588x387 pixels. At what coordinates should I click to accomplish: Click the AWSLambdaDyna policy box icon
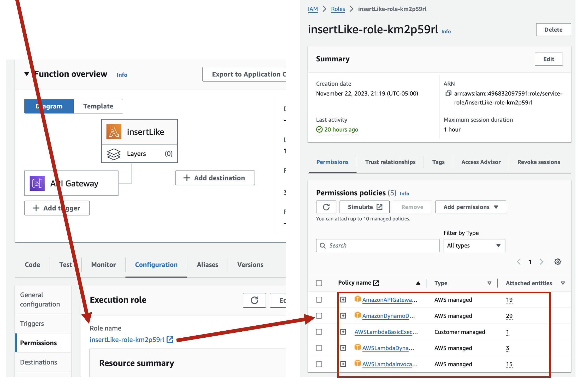click(358, 347)
